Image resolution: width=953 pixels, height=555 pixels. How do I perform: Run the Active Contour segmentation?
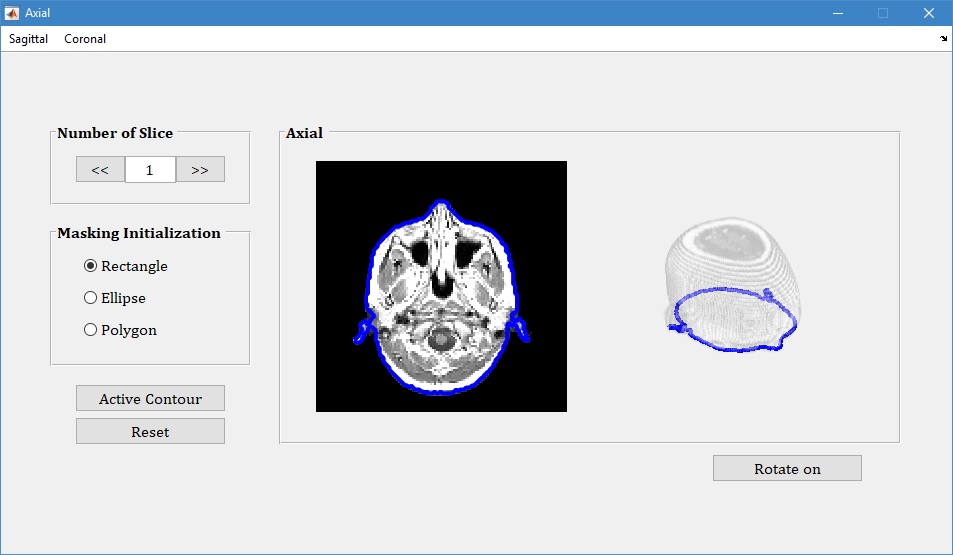[x=150, y=399]
